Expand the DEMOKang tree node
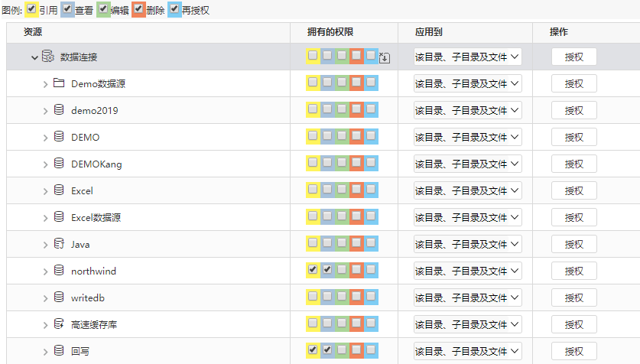640x364 pixels. coord(45,164)
